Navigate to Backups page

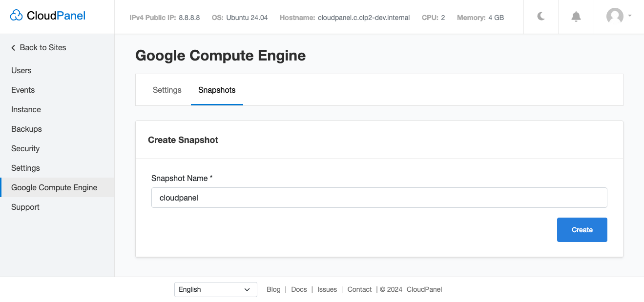26,129
